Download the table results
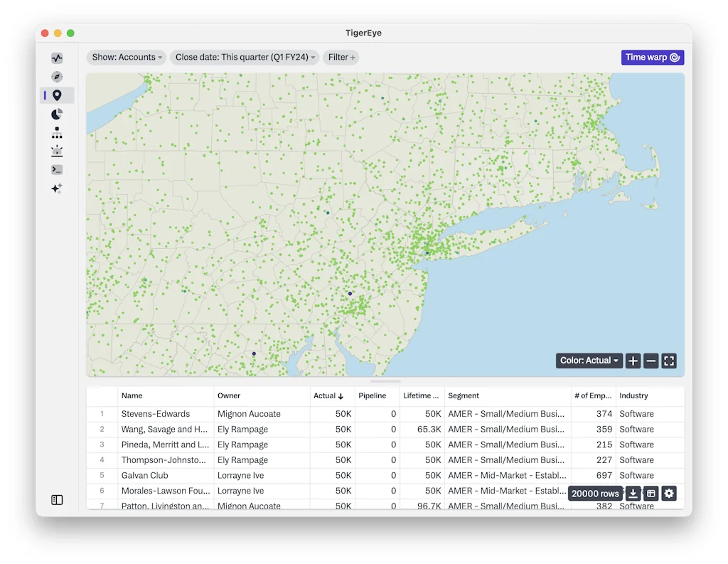 tap(633, 493)
